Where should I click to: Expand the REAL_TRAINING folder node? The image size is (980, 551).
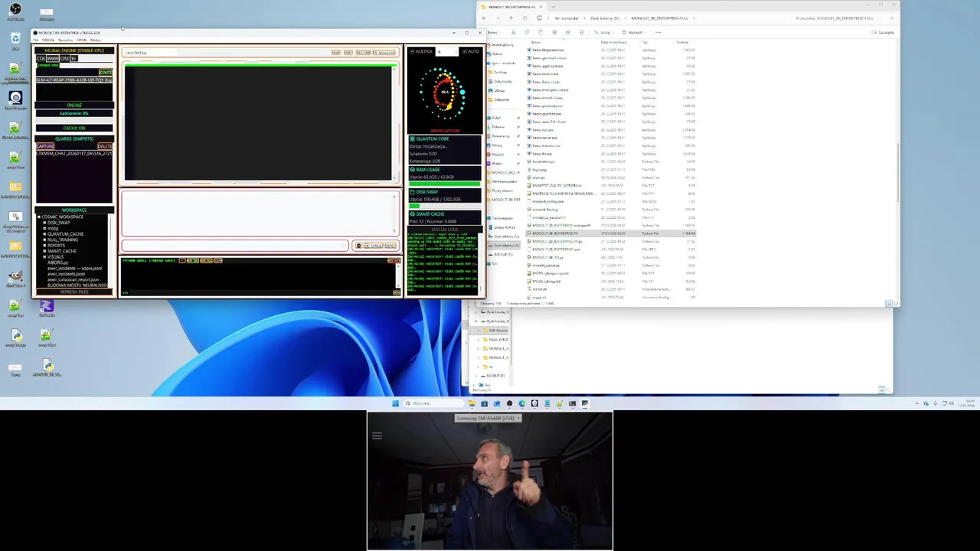pos(44,240)
